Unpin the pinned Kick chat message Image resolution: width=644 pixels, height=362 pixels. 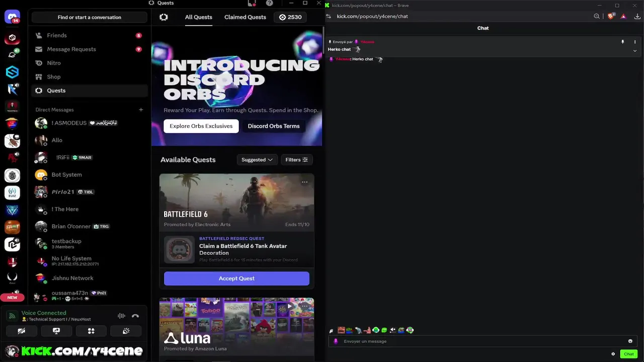tap(622, 42)
